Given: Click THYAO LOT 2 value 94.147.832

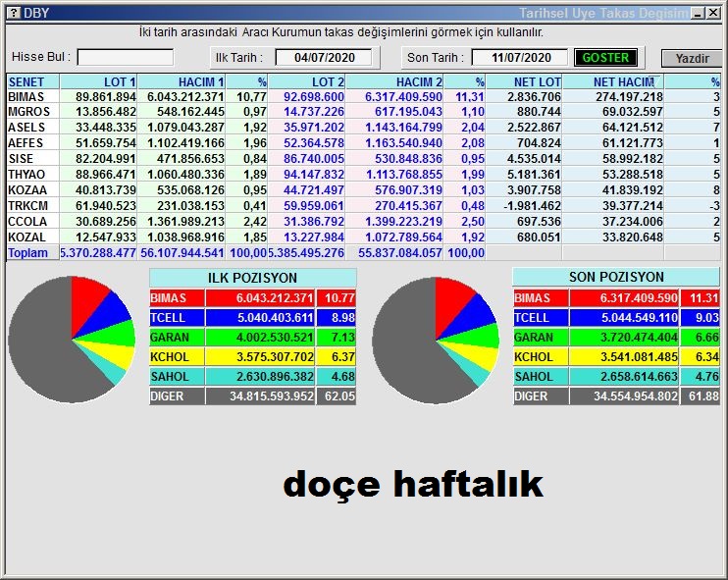Looking at the screenshot, I should 314,175.
